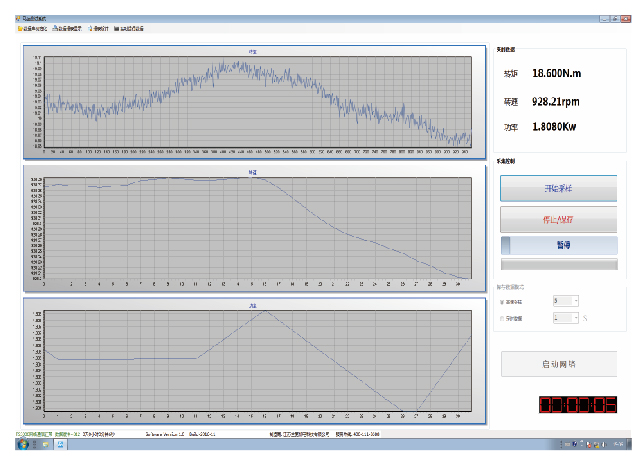Open the dropdown showing value 1 seconds
The image size is (642, 470).
point(565,318)
